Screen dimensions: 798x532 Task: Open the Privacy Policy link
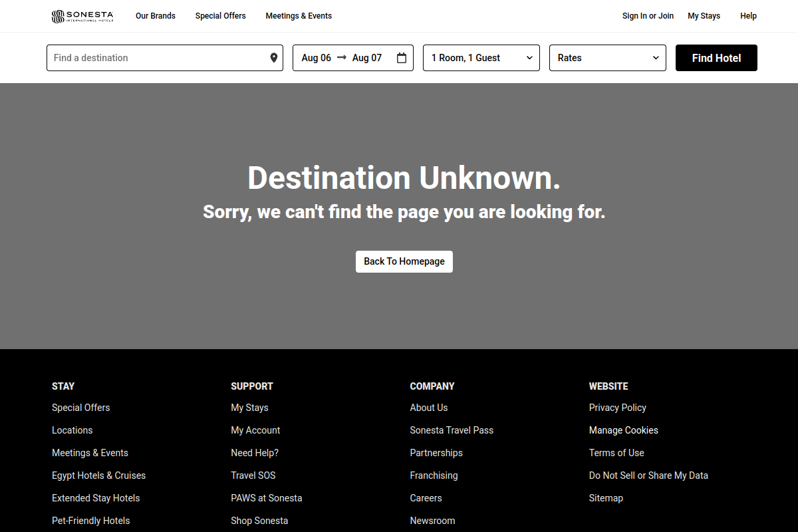pyautogui.click(x=618, y=408)
